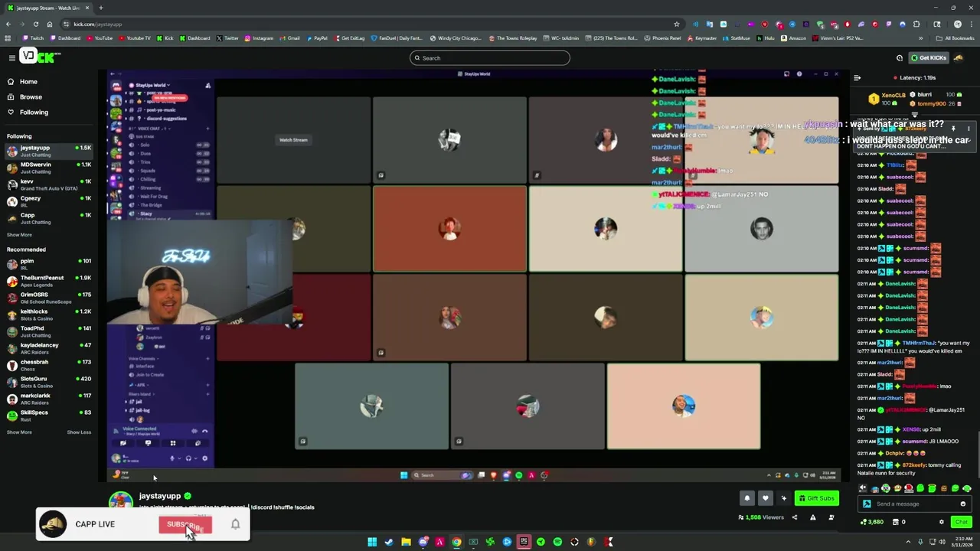Send message with Chat button
The height and width of the screenshot is (551, 980).
[x=961, y=522]
